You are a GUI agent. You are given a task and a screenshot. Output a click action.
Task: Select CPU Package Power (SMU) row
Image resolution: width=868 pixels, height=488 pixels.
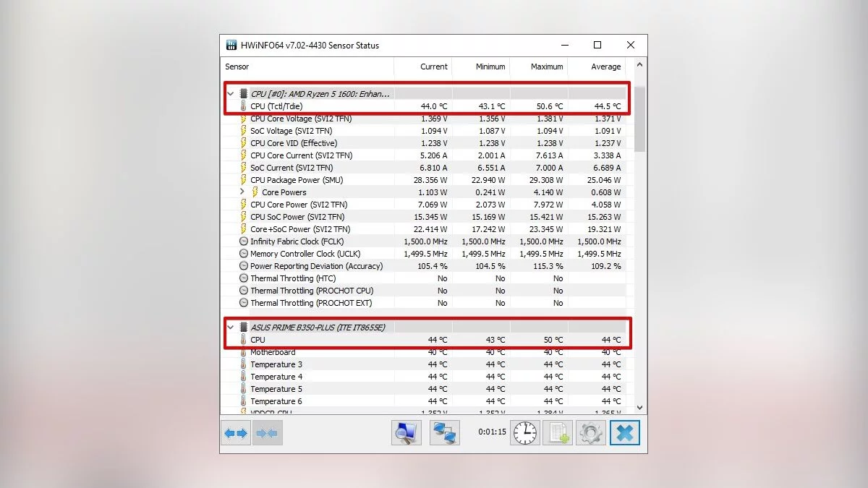(424, 180)
